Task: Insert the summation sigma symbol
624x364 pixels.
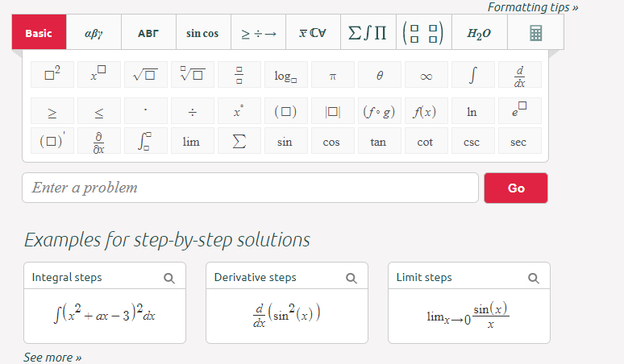Action: click(x=238, y=142)
